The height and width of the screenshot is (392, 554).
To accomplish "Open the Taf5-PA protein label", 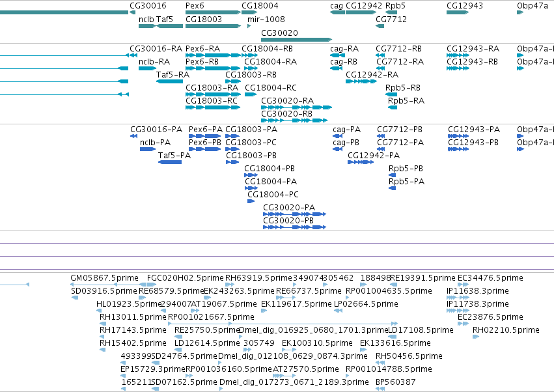I will [174, 155].
